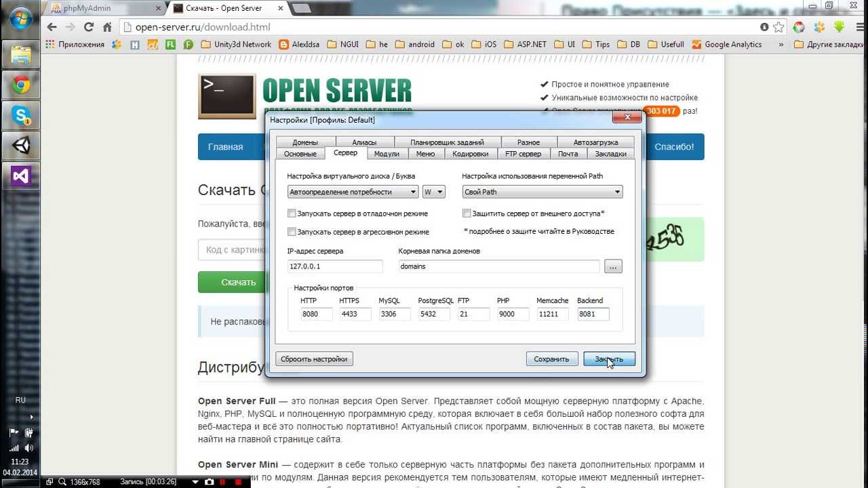This screenshot has width=868, height=488.
Task: Click the green download arrow extension
Action: tap(839, 27)
